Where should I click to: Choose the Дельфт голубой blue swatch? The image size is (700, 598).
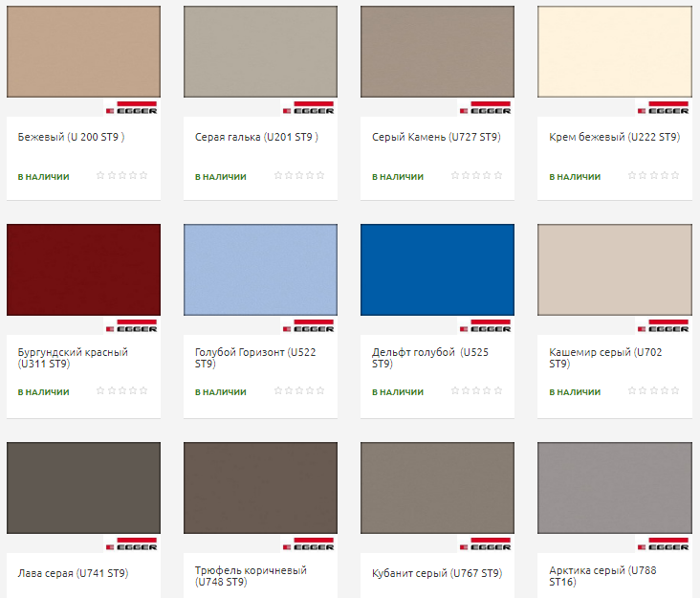point(437,270)
